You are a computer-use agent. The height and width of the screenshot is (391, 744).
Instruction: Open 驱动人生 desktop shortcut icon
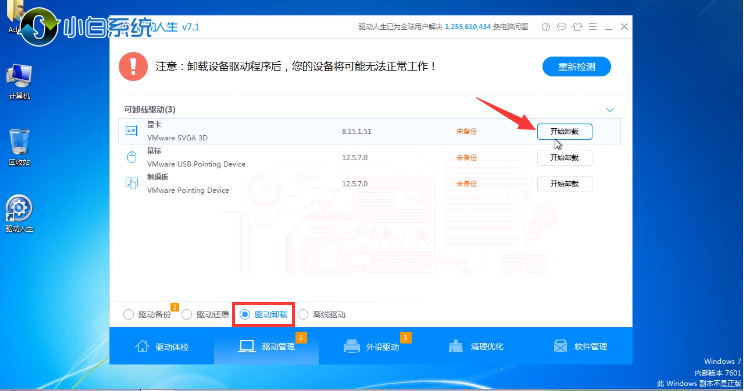(19, 214)
